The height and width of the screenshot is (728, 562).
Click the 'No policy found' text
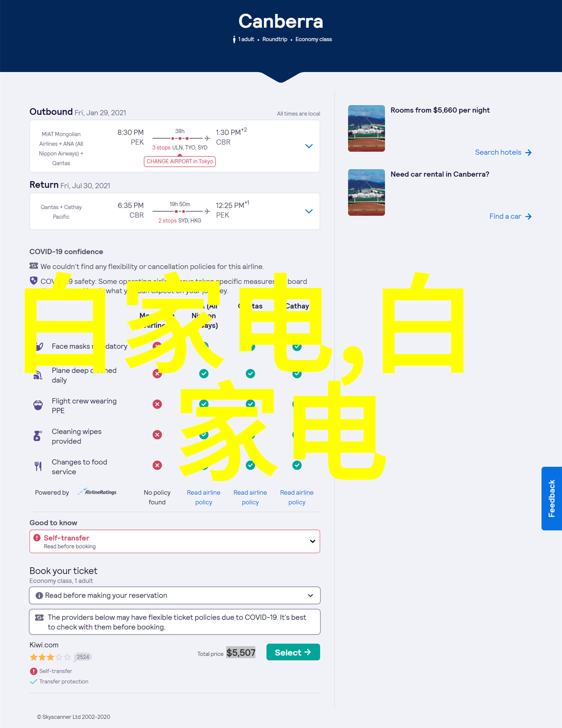[x=157, y=497]
